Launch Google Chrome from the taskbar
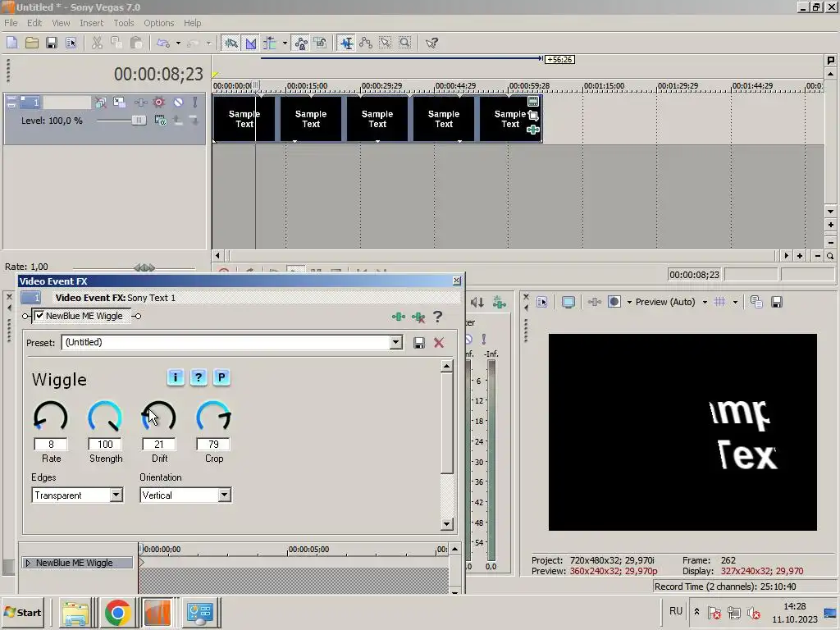Screen dimensions: 840x630 [x=118, y=612]
